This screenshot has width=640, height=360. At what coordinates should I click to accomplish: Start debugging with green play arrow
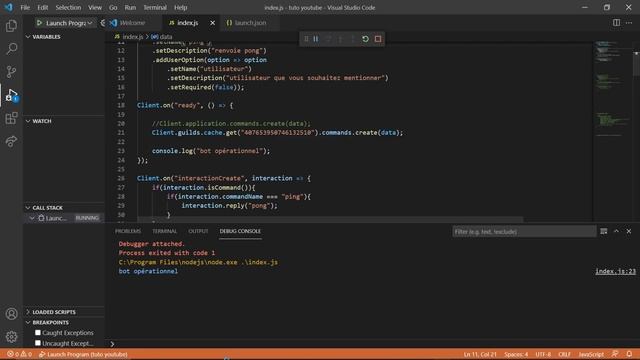(39, 23)
